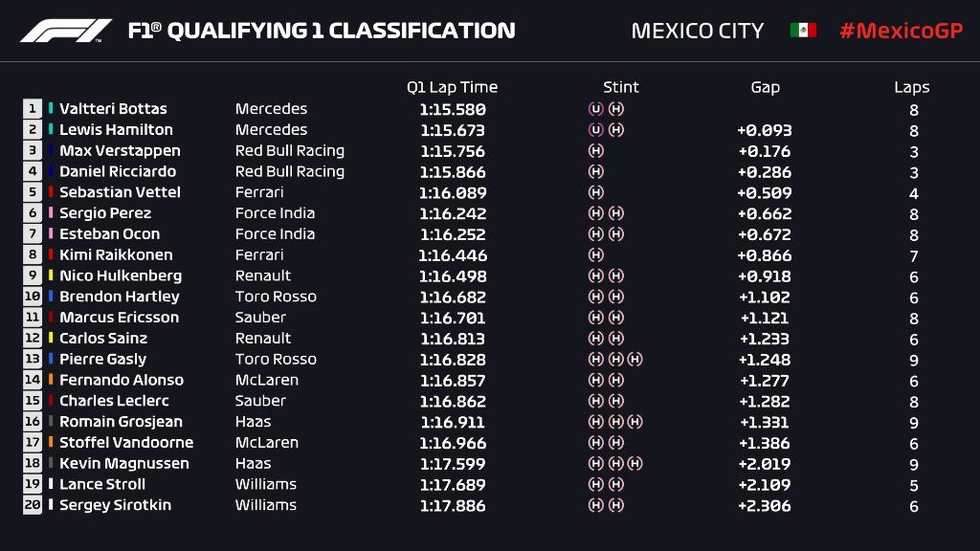Select driver Valtteri Bottas
This screenshot has height=551, width=980.
pos(113,109)
